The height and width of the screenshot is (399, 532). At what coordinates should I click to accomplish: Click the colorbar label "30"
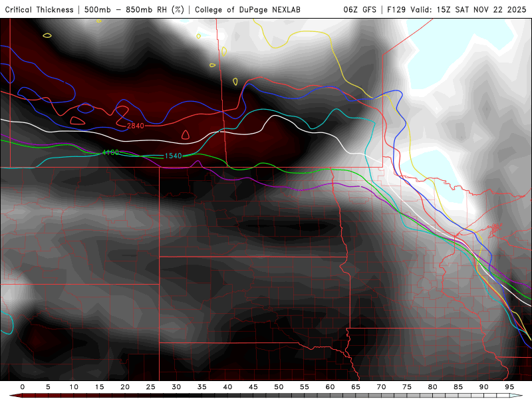pos(176,387)
